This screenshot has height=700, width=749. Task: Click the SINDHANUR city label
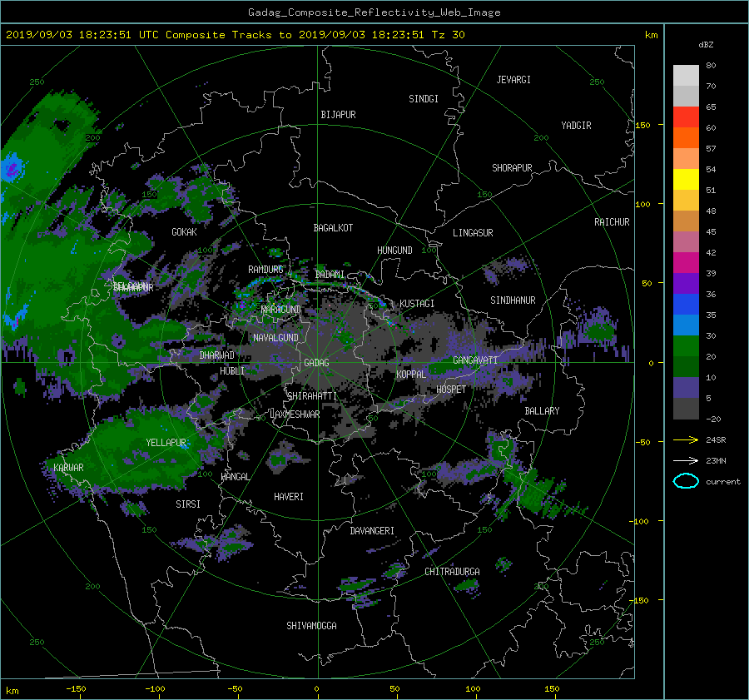tap(513, 300)
